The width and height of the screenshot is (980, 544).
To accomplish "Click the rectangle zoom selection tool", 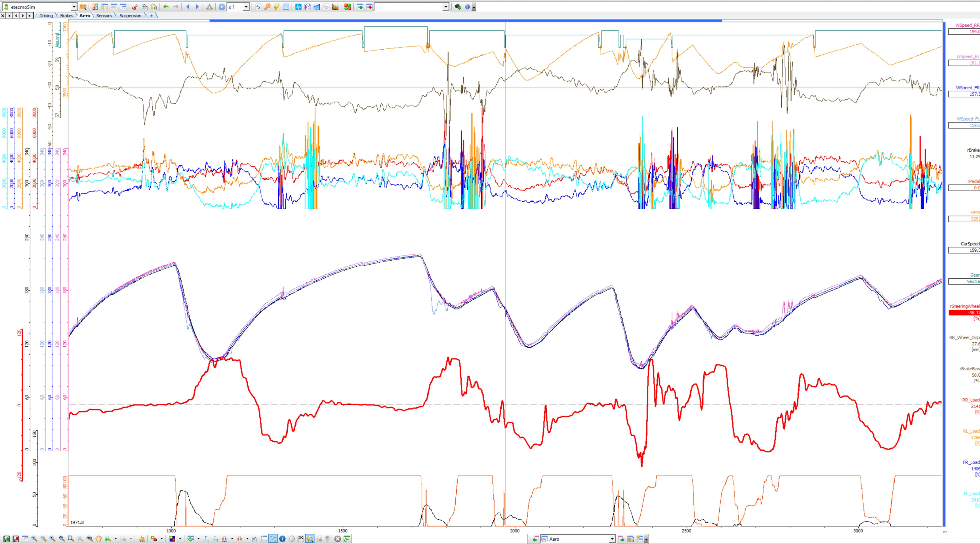I will [x=71, y=539].
